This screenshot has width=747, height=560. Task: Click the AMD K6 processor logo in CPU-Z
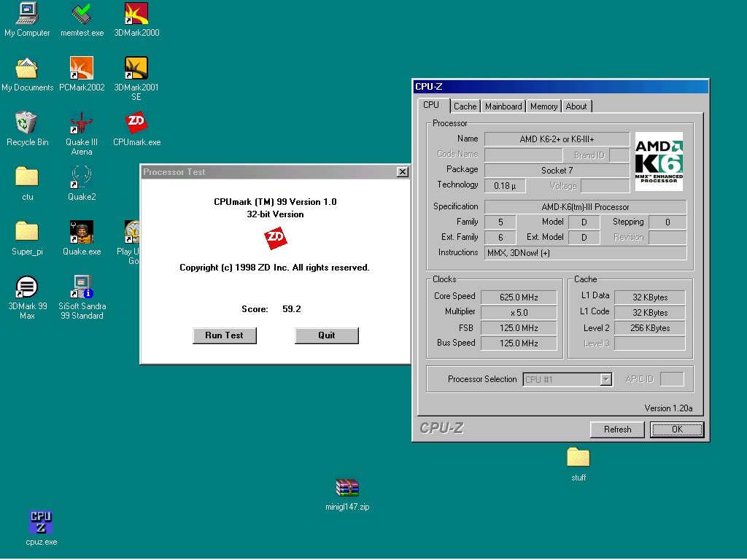tap(659, 161)
